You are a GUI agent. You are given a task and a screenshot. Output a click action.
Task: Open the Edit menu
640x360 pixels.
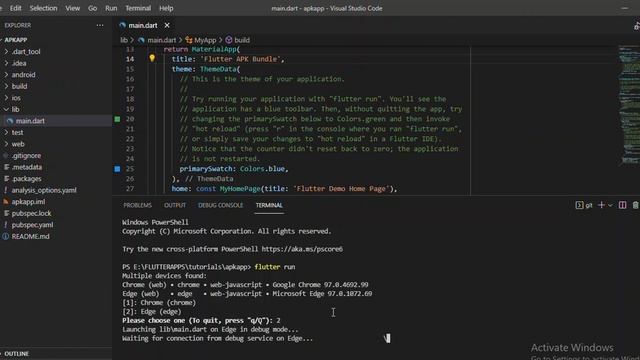click(16, 8)
